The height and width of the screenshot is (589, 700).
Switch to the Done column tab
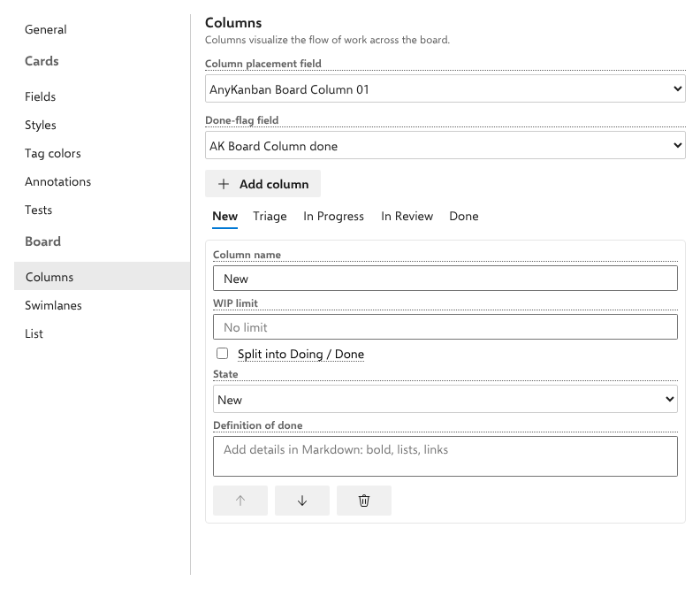click(x=464, y=216)
